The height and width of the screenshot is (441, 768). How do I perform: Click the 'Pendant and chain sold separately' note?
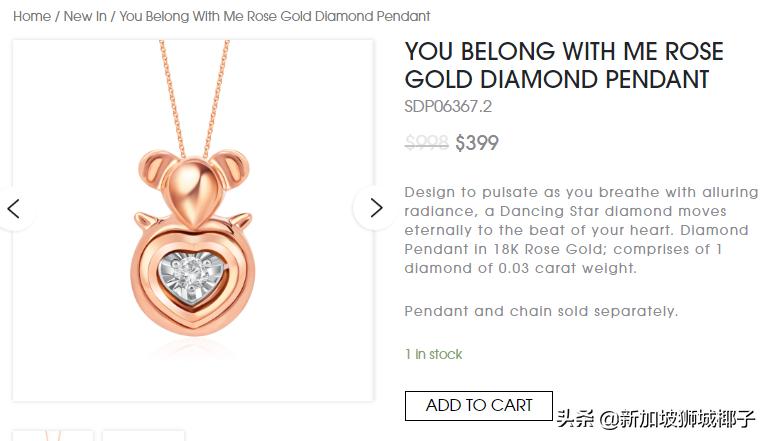click(x=541, y=311)
